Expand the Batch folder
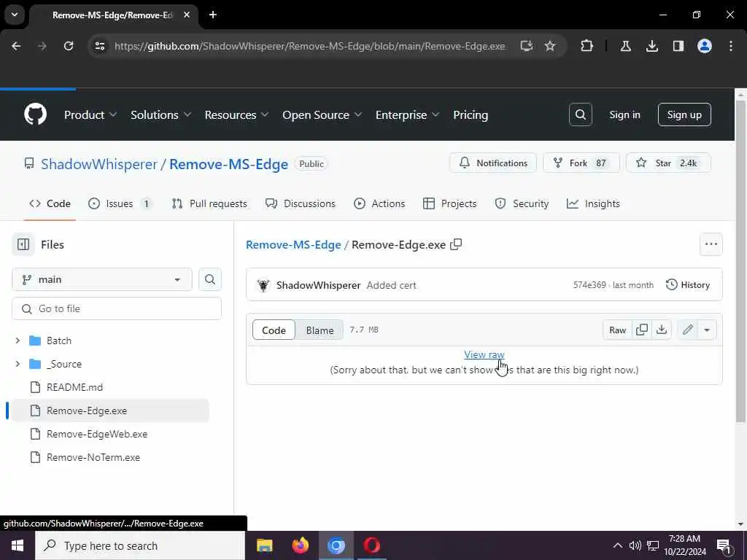747x560 pixels. [18, 341]
